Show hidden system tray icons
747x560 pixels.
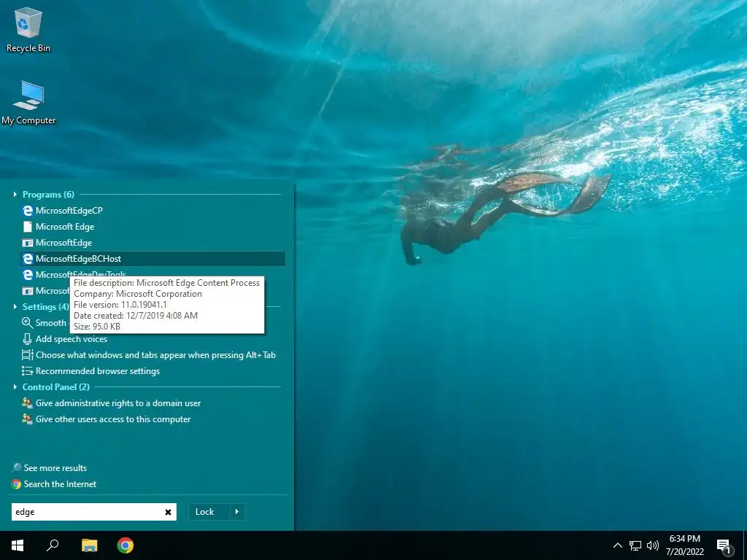(617, 545)
